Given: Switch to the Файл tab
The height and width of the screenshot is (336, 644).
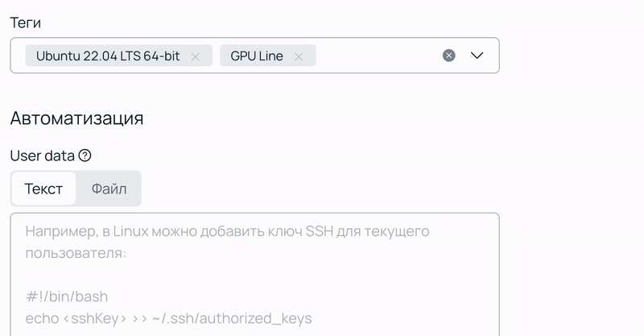Looking at the screenshot, I should 109,189.
